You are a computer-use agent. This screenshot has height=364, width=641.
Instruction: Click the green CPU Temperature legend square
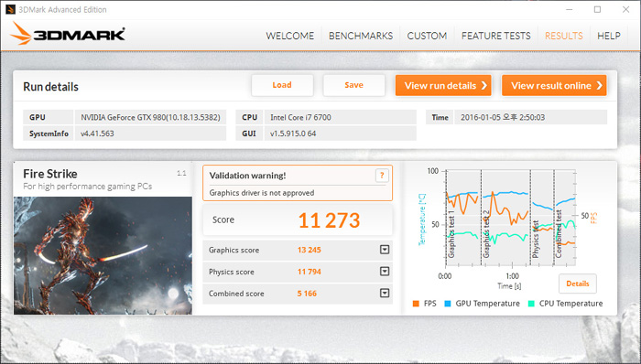[x=531, y=304]
